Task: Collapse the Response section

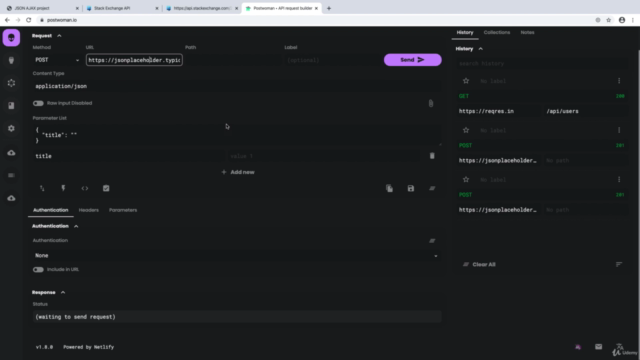Action: pyautogui.click(x=63, y=293)
